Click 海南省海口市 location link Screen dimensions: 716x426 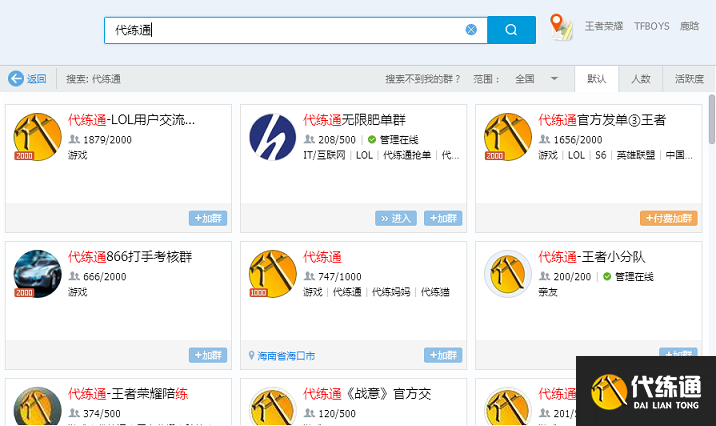[x=285, y=355]
